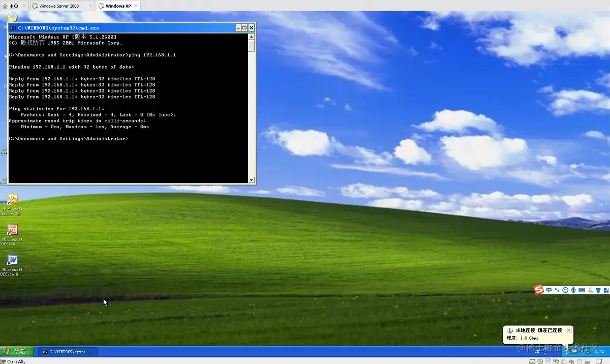610x364 pixels.
Task: Close the 主页 home tab
Action: (x=23, y=6)
